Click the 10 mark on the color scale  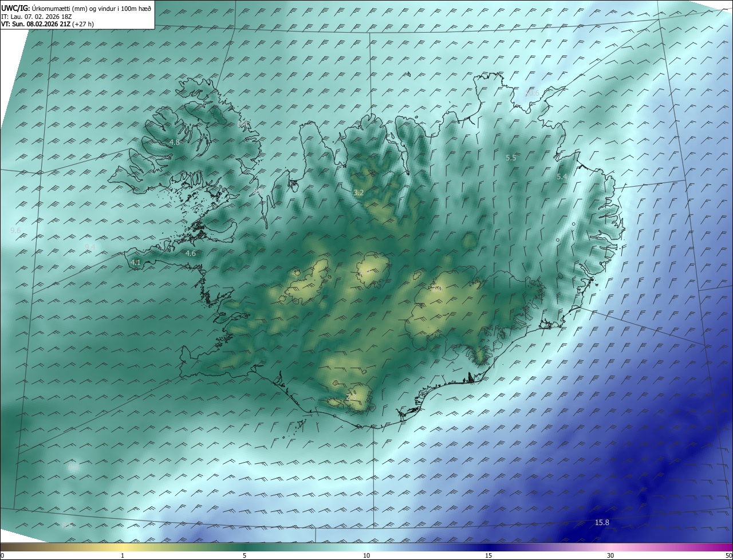[366, 556]
